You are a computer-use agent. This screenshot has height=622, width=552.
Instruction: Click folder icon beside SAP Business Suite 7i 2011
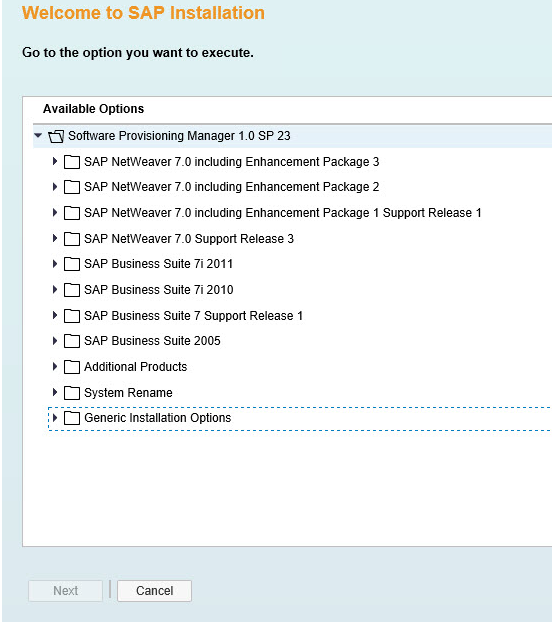click(x=72, y=264)
